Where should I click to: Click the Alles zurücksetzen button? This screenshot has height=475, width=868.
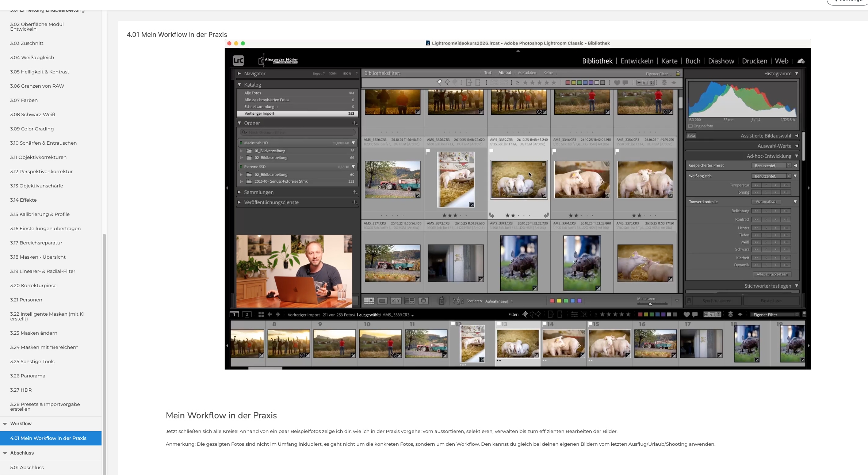point(772,274)
